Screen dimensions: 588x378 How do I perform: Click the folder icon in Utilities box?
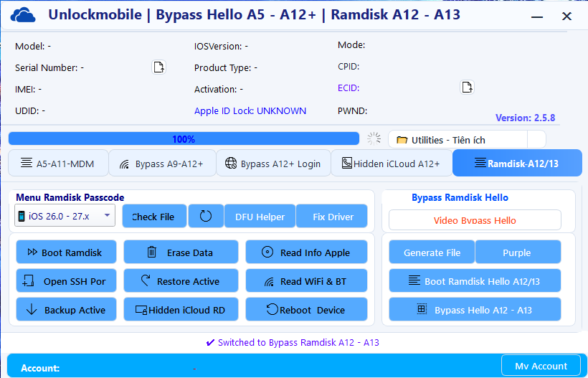(x=402, y=141)
